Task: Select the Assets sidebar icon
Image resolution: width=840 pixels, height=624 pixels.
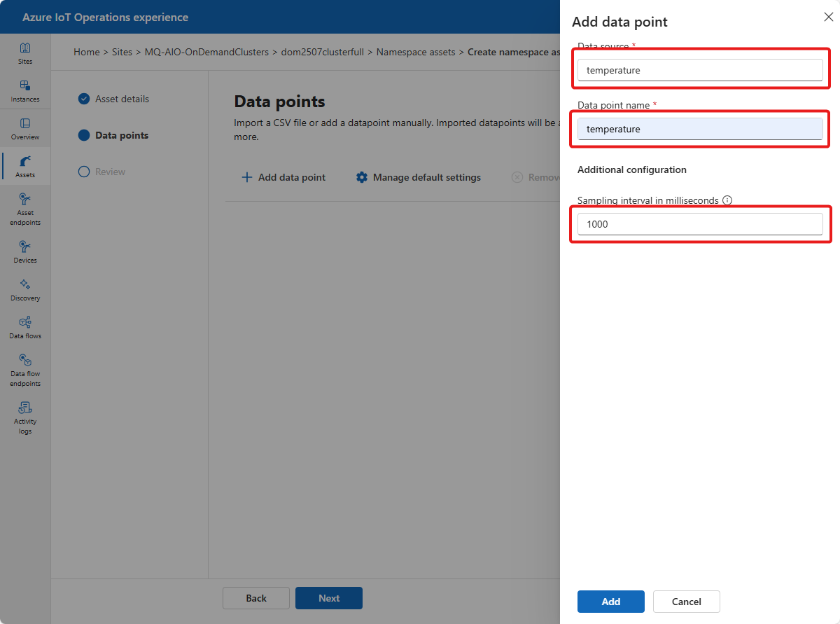Action: 25,167
